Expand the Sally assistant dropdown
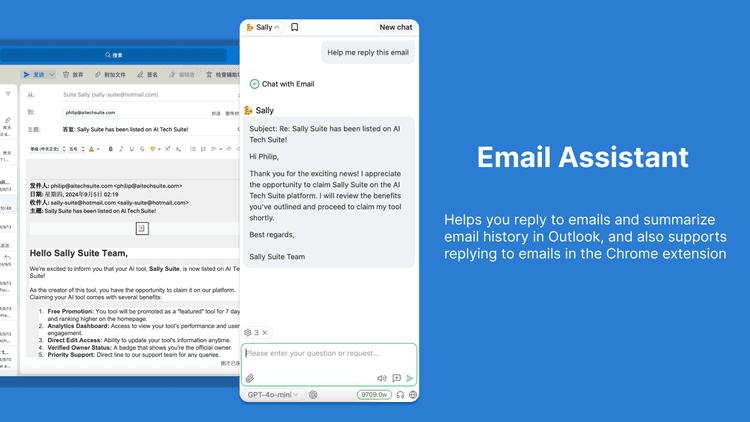This screenshot has width=750, height=422. pos(264,28)
